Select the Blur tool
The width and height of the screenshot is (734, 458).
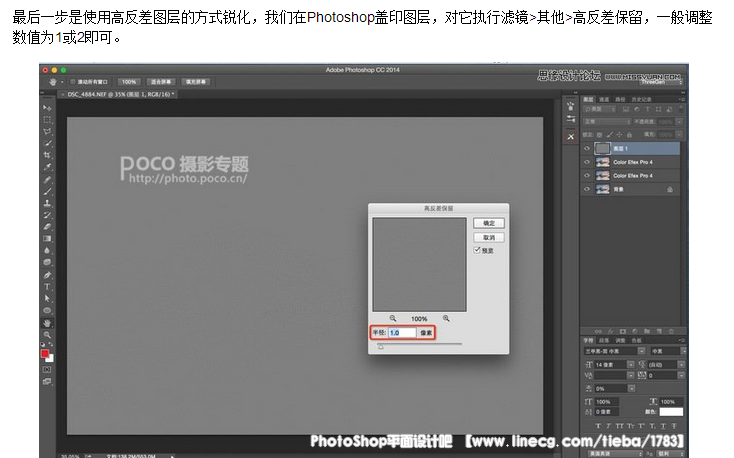[x=47, y=251]
